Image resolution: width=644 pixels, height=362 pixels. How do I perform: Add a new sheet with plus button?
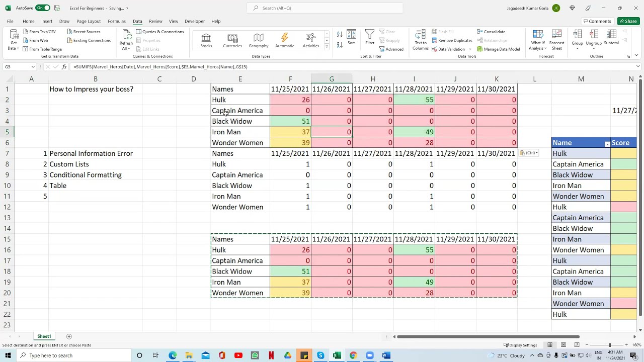tap(69, 336)
